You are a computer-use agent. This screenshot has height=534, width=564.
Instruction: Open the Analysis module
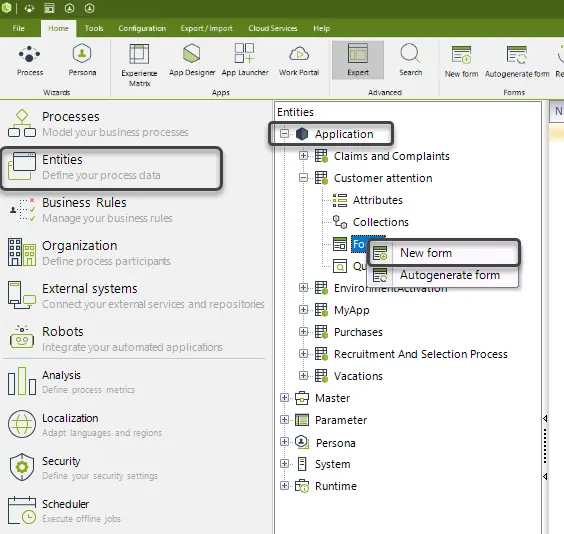(x=71, y=382)
